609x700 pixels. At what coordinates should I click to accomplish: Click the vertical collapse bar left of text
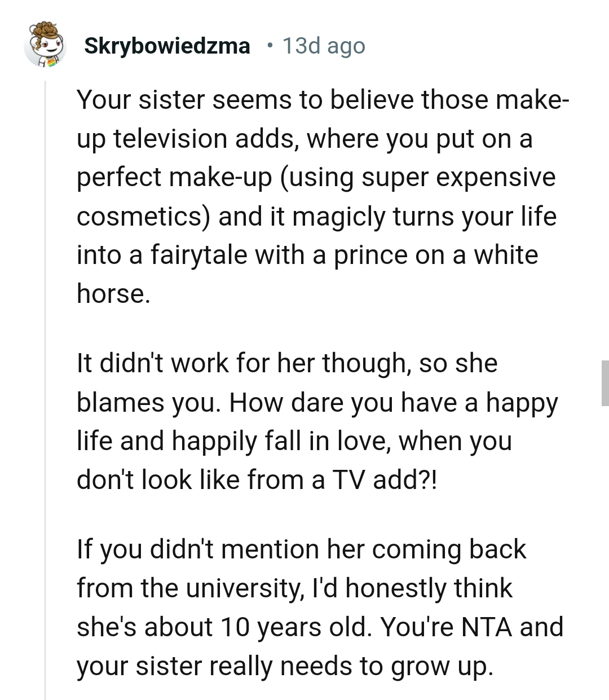pos(46,338)
